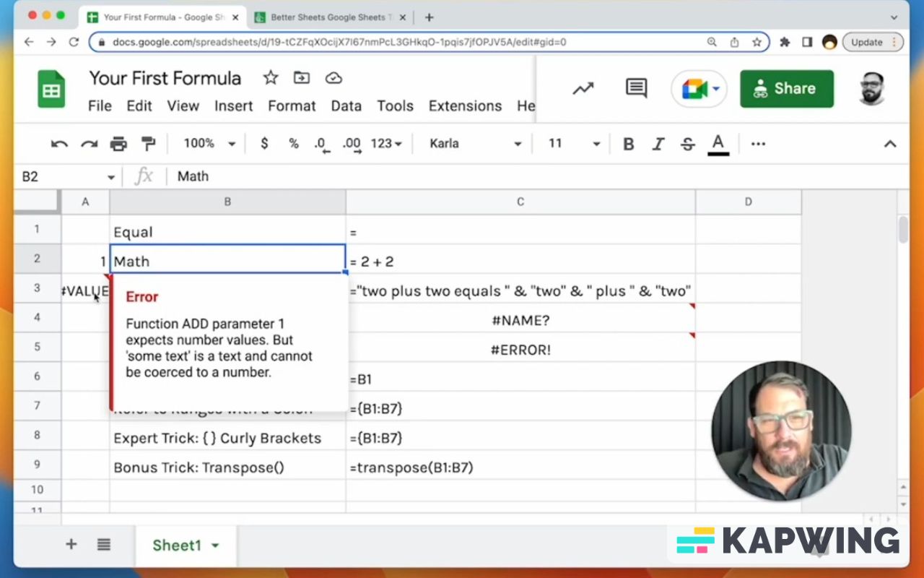Format as currency with dollar icon
Image resolution: width=924 pixels, height=578 pixels.
[264, 144]
